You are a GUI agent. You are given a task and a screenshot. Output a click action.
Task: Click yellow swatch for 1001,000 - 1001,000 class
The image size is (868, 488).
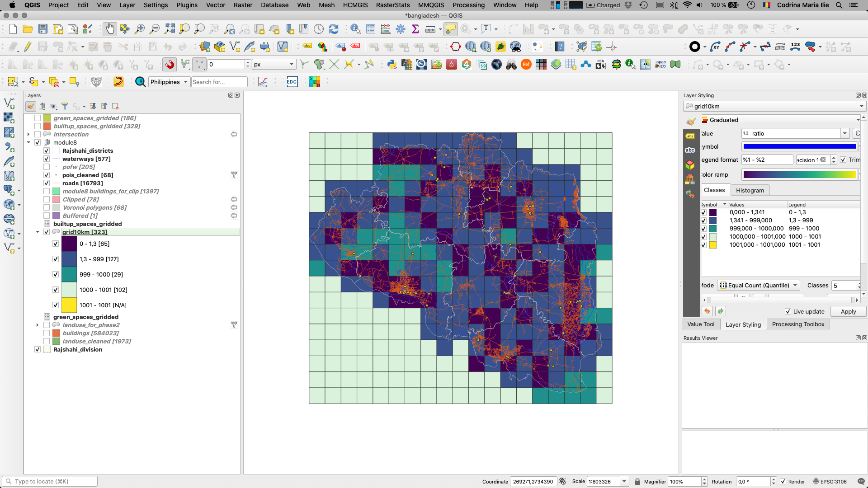713,245
